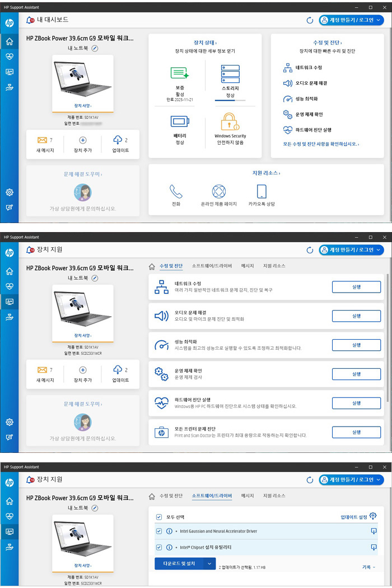Switch to 지원 리소스 tab in the software/driver window
The width and height of the screenshot is (392, 588).
tap(274, 496)
